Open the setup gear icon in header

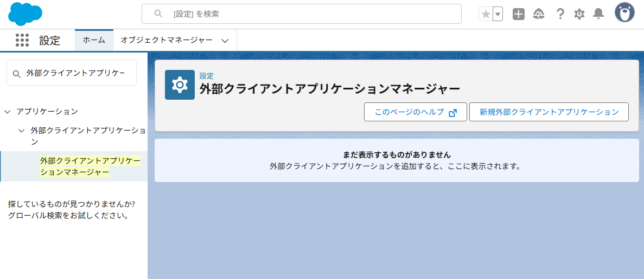(579, 15)
